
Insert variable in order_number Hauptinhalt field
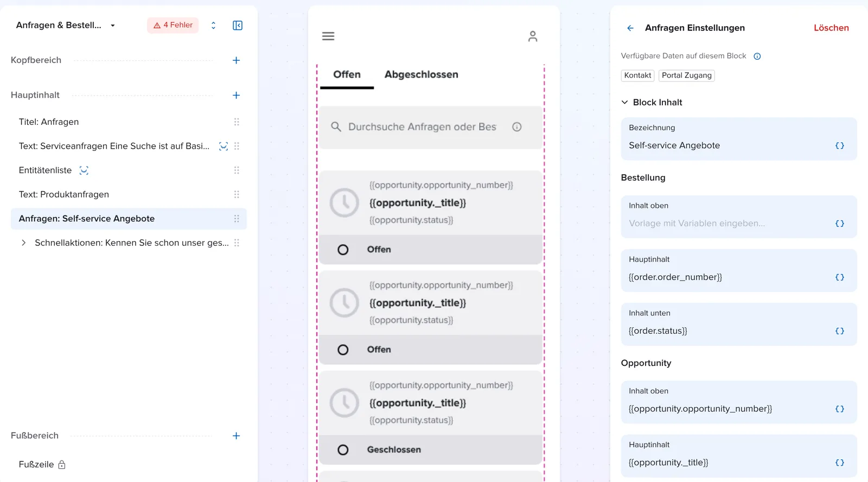pyautogui.click(x=840, y=277)
